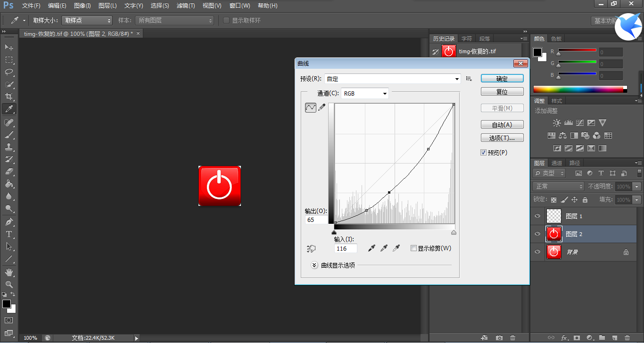This screenshot has width=644, height=343.
Task: Activate the on-image adjustment hand in Curves
Action: (311, 248)
